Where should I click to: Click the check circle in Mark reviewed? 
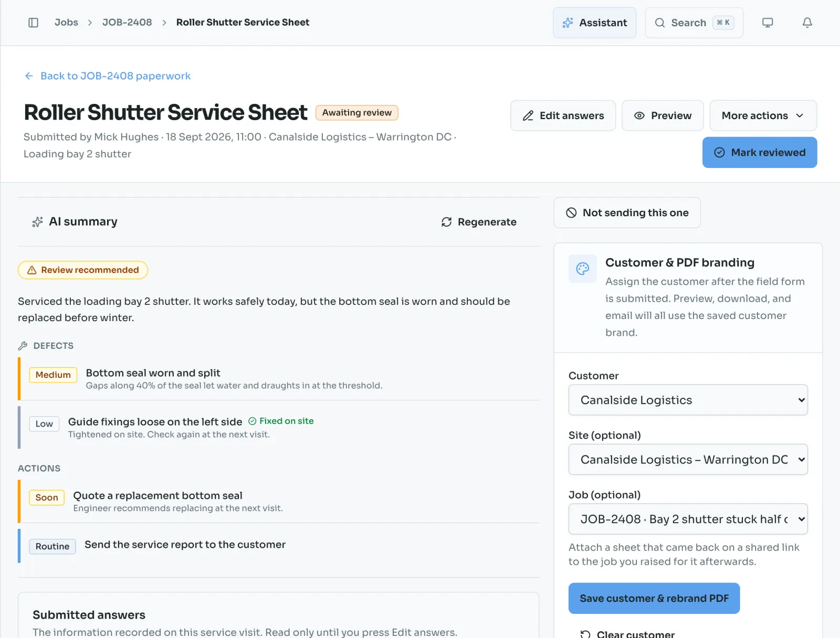pos(720,153)
